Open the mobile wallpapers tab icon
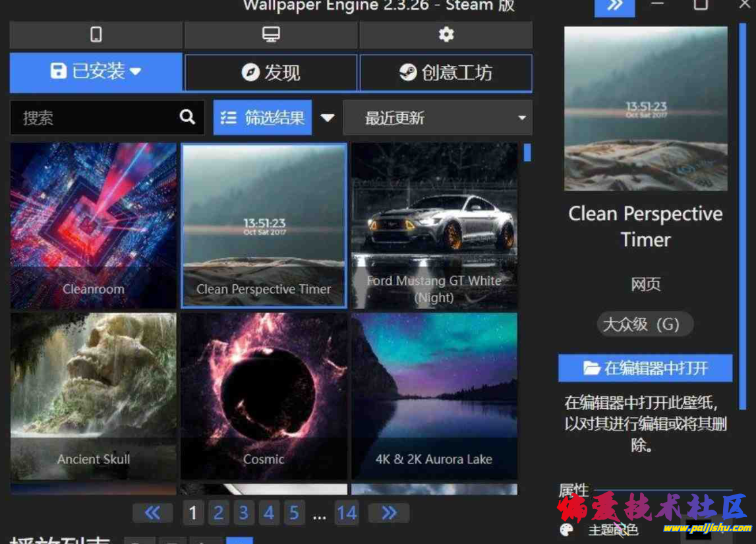Viewport: 756px width, 544px height. (x=96, y=34)
